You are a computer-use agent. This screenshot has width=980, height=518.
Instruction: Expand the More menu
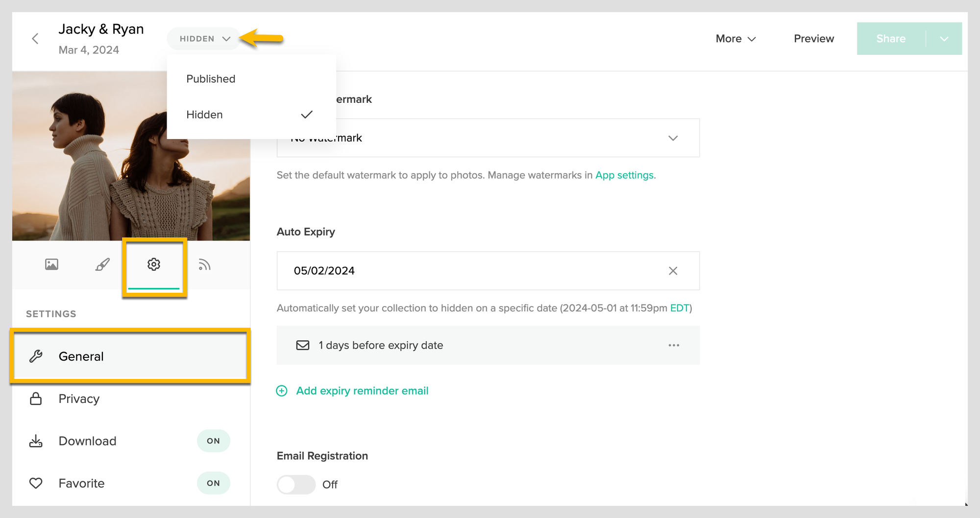(735, 38)
